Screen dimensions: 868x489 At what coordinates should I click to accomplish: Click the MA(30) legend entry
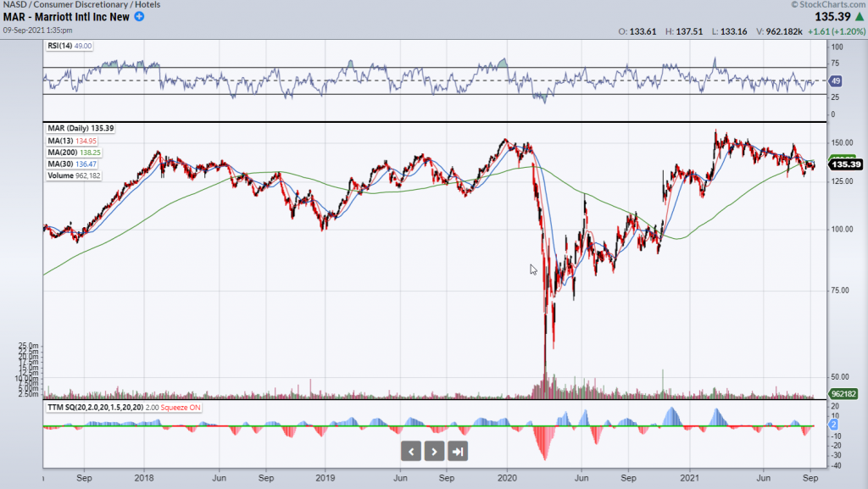click(72, 164)
